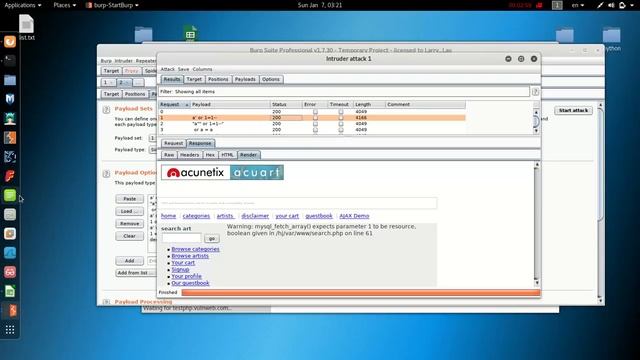Click Start attack in Burp main window
Screen dimensions: 640x360
[x=573, y=111]
